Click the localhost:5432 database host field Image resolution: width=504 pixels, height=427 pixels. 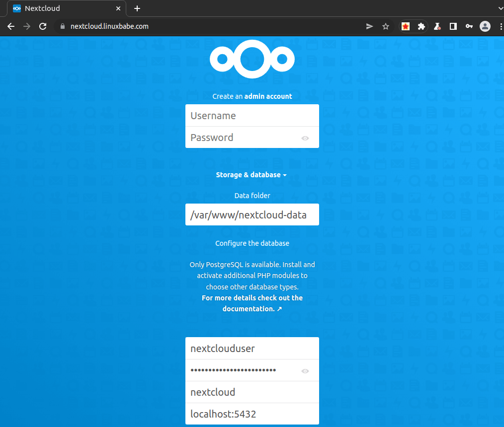coord(252,414)
